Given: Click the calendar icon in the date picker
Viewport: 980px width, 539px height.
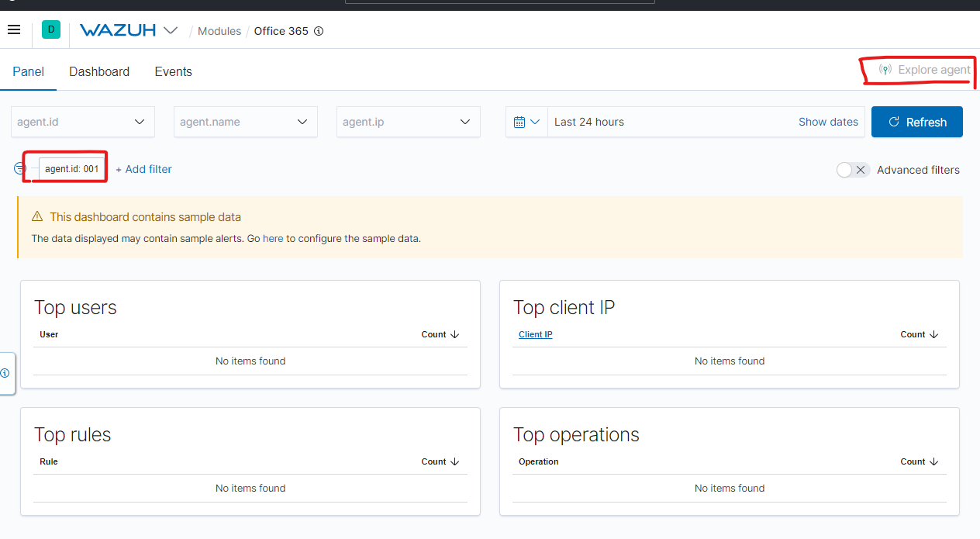Looking at the screenshot, I should (x=519, y=122).
